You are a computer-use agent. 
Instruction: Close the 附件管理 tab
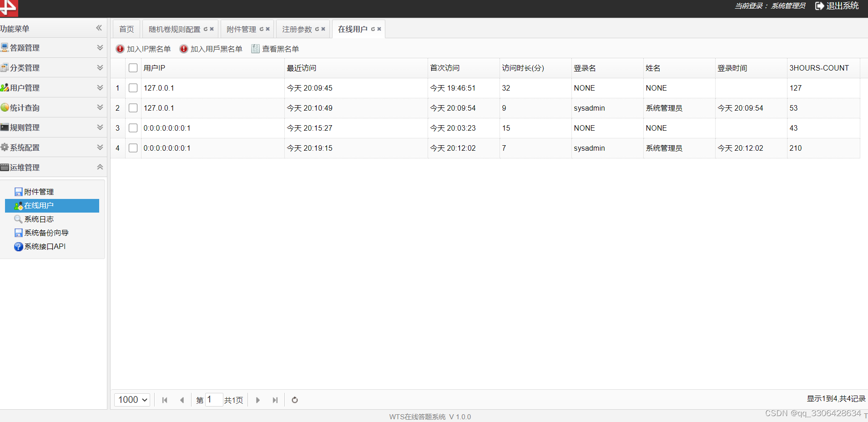(268, 29)
